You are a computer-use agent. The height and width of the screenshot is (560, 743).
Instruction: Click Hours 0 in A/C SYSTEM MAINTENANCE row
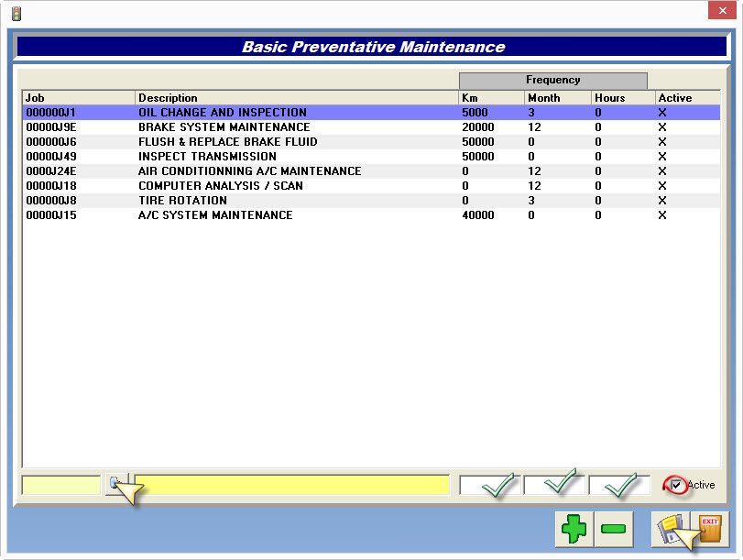tap(598, 215)
